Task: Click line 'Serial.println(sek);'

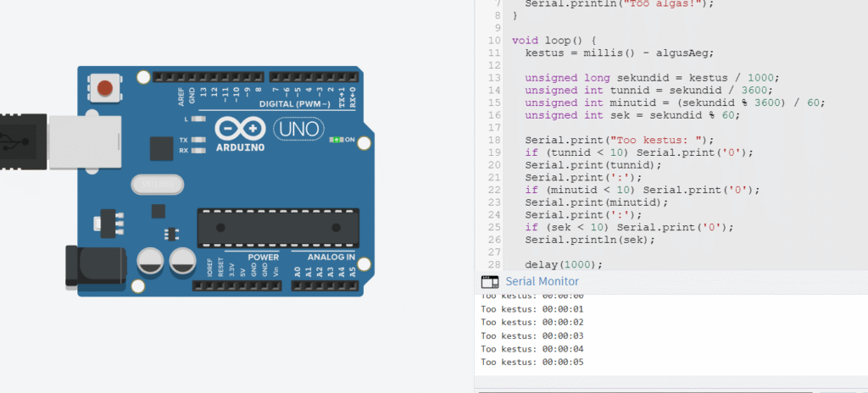Action: (x=590, y=241)
